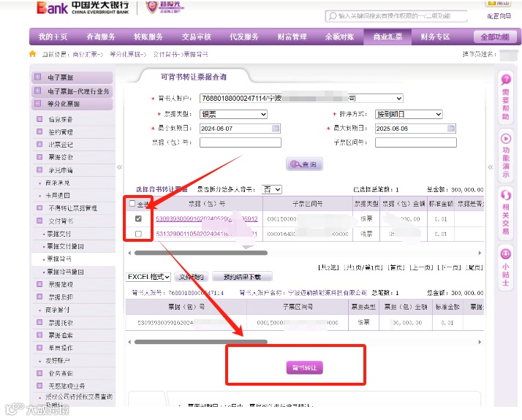Image resolution: width=522 pixels, height=420 pixels.
Task: Select 票据背书撤回 in sidebar
Action: (x=65, y=272)
